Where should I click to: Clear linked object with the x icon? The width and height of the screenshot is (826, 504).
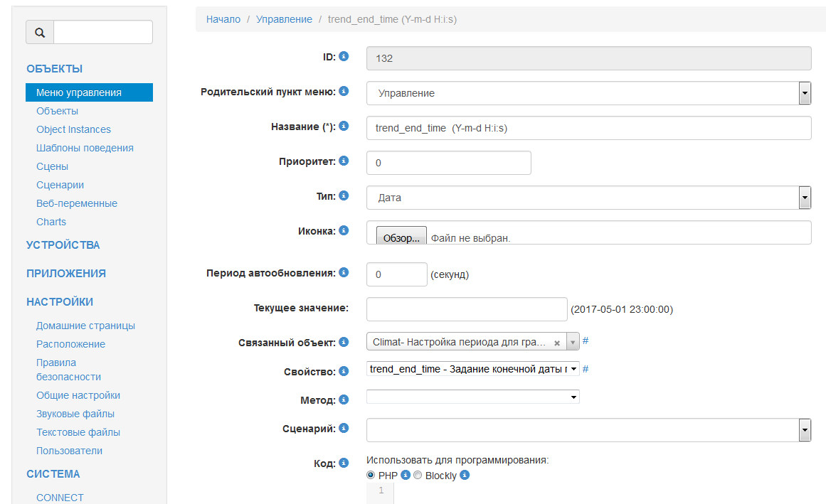click(x=557, y=343)
